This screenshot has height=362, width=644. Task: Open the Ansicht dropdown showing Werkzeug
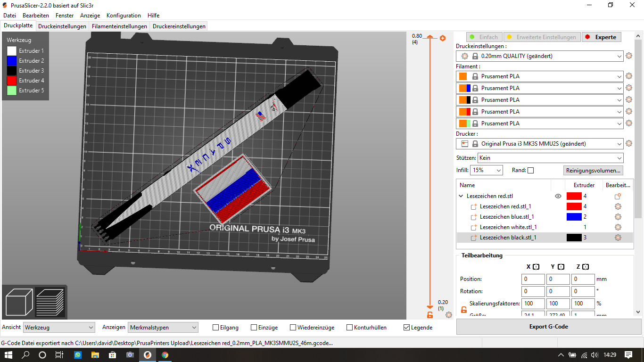pos(59,328)
